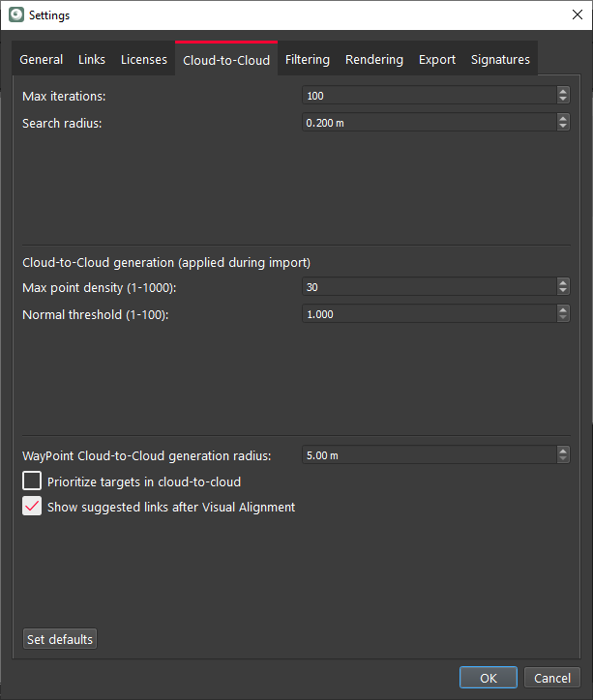Click the Max point density stepper arrows
The width and height of the screenshot is (593, 700).
pyautogui.click(x=563, y=287)
